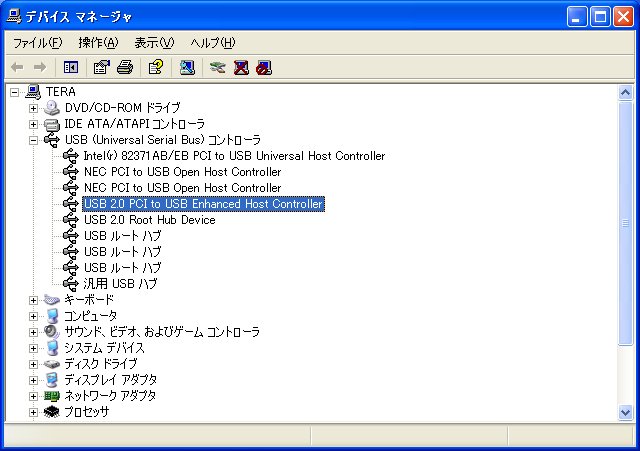
Task: Click the システム デバイス icon
Action: click(52, 348)
